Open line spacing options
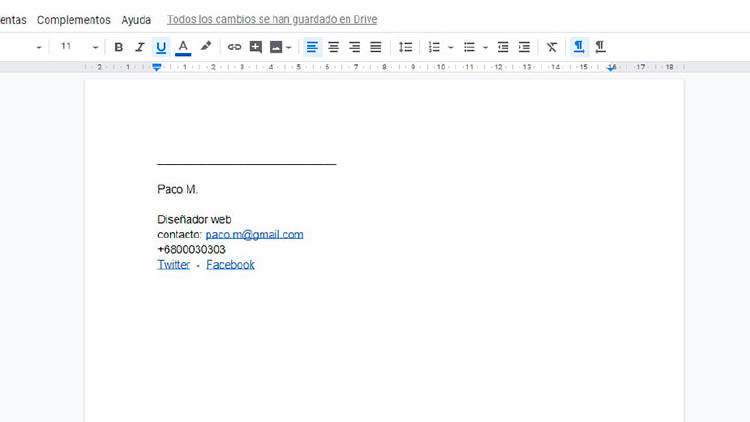 [405, 47]
